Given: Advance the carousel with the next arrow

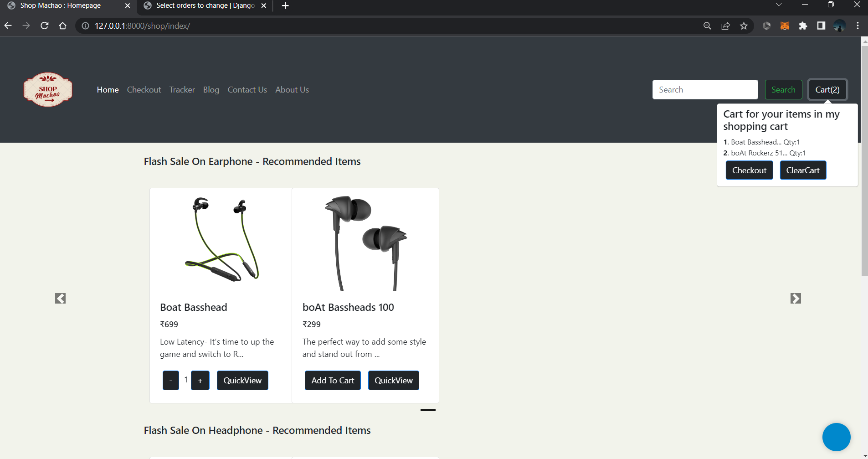Looking at the screenshot, I should coord(796,298).
